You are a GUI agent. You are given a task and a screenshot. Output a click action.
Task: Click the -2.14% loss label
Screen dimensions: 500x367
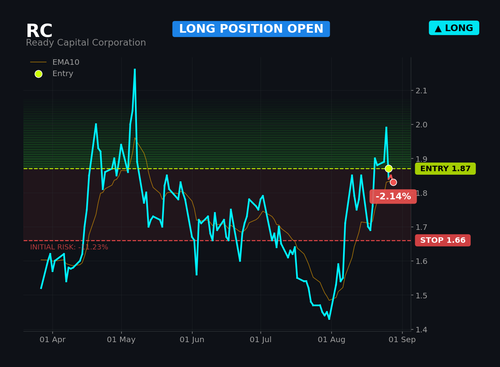[x=393, y=196]
